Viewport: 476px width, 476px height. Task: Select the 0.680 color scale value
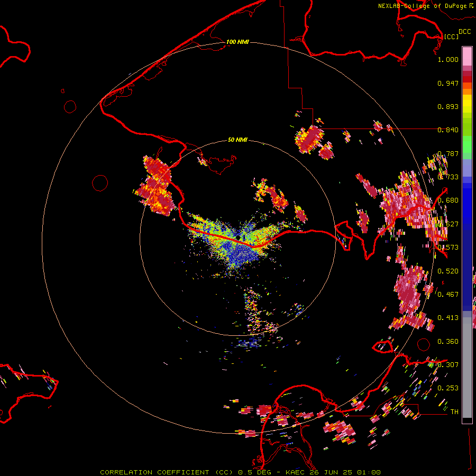448,200
